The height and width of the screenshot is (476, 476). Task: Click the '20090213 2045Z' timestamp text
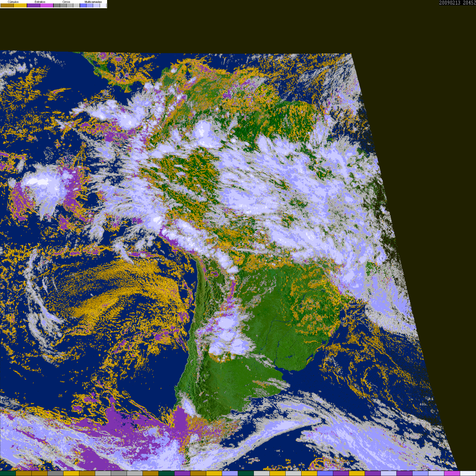click(457, 3)
